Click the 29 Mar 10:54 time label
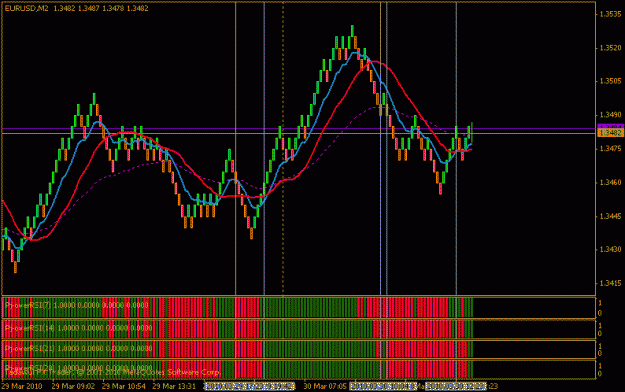 [124, 386]
